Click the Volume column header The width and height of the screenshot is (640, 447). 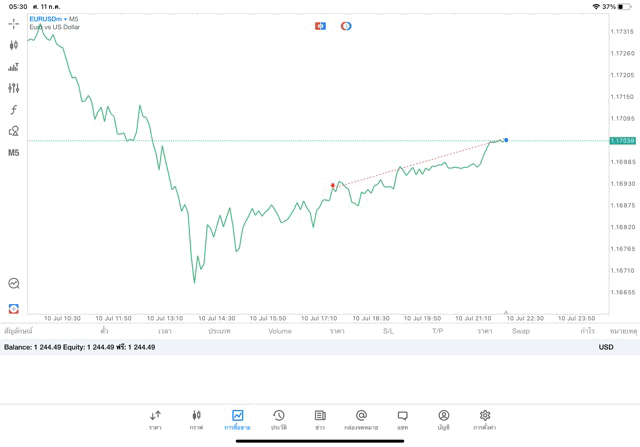280,331
